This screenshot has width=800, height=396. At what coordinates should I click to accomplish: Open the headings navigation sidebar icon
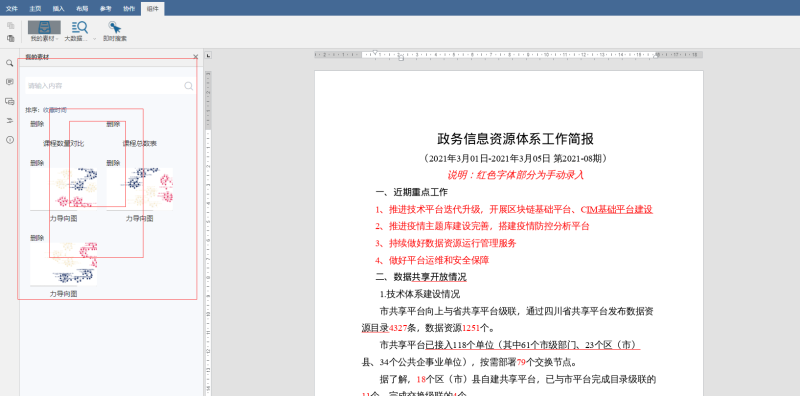tap(10, 120)
